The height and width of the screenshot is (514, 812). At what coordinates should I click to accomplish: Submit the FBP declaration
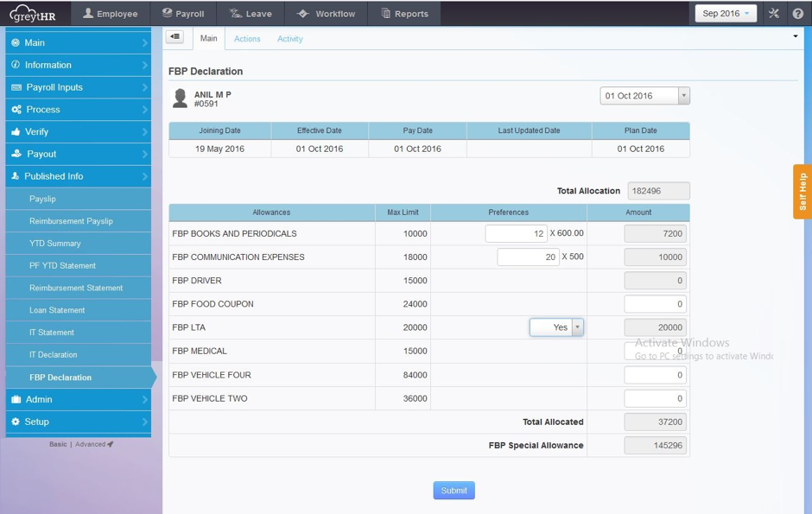(454, 490)
